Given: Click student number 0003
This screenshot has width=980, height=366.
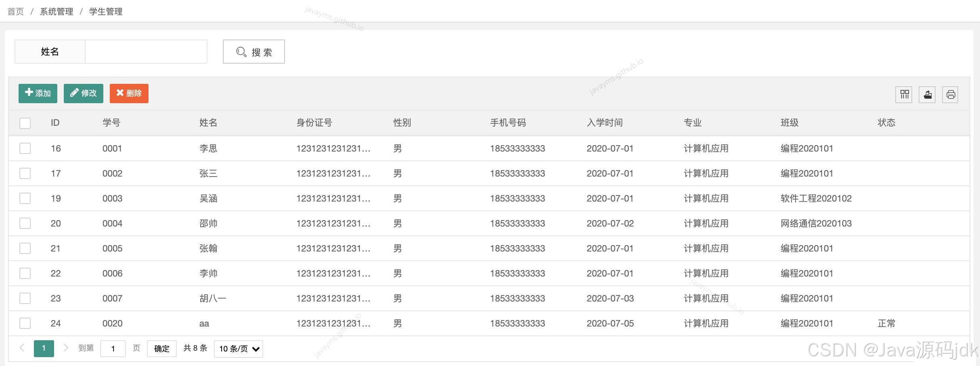Looking at the screenshot, I should tap(112, 198).
